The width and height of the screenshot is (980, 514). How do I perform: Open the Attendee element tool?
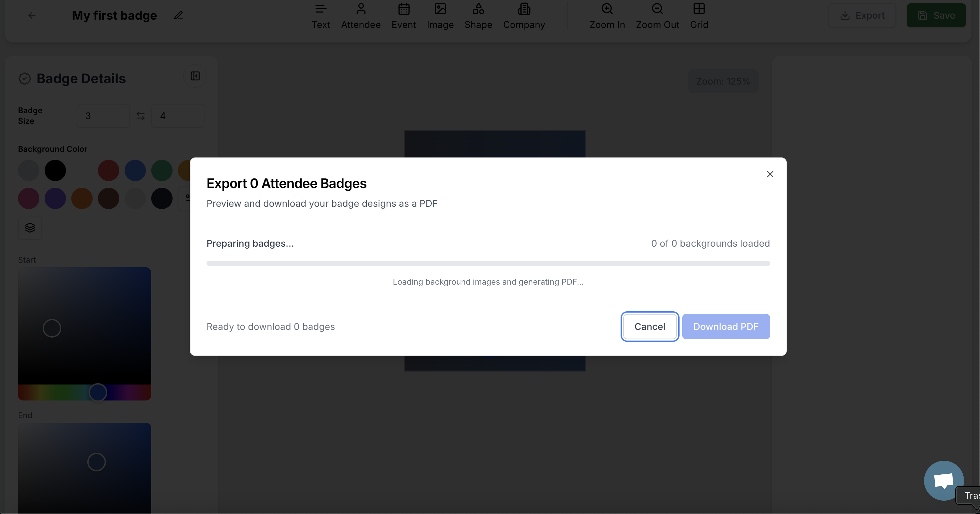click(361, 15)
